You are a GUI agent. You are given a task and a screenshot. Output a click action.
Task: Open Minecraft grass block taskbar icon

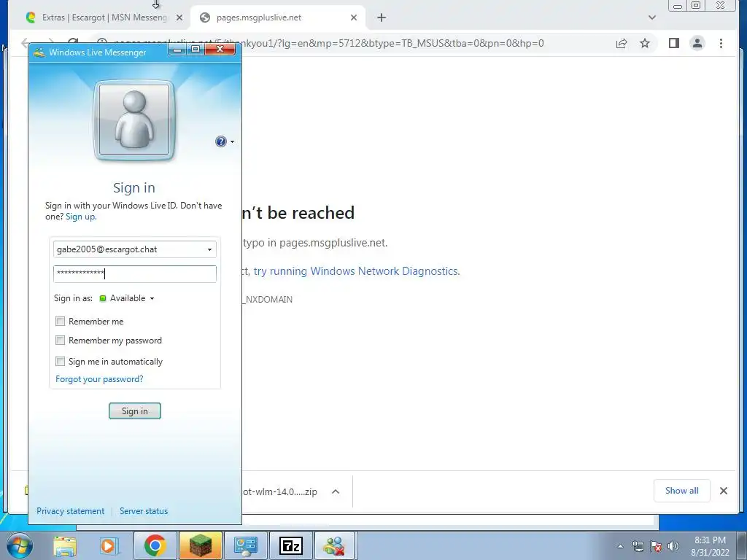pyautogui.click(x=201, y=545)
